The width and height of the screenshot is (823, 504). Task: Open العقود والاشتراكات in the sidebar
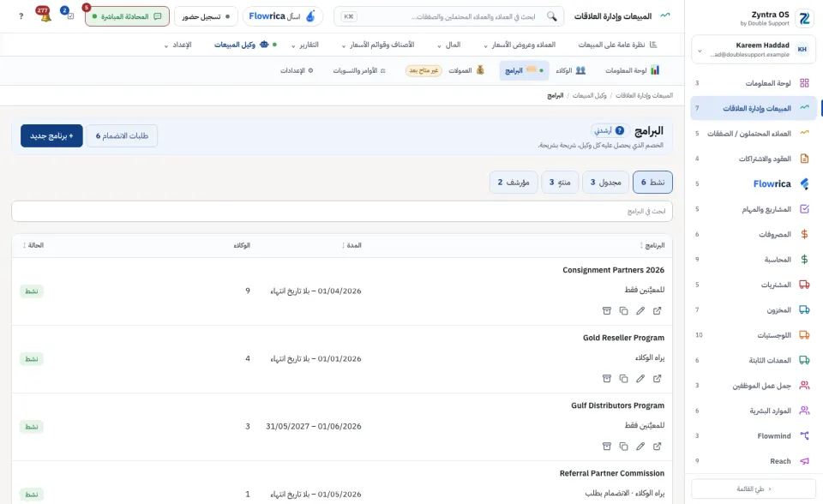[754, 159]
